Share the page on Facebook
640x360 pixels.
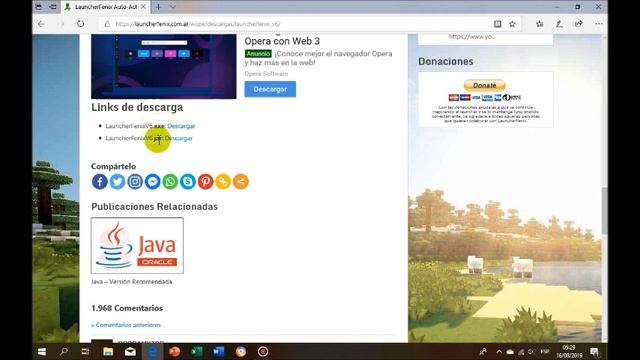[x=100, y=182]
